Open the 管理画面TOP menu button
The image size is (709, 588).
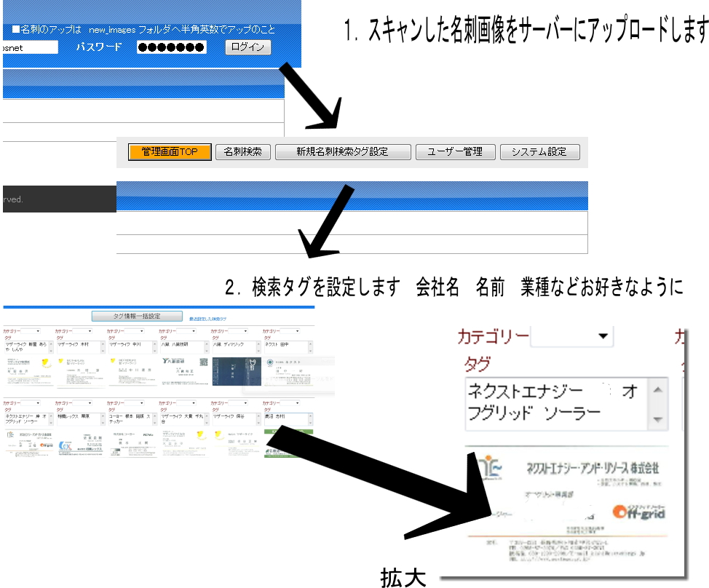[170, 152]
